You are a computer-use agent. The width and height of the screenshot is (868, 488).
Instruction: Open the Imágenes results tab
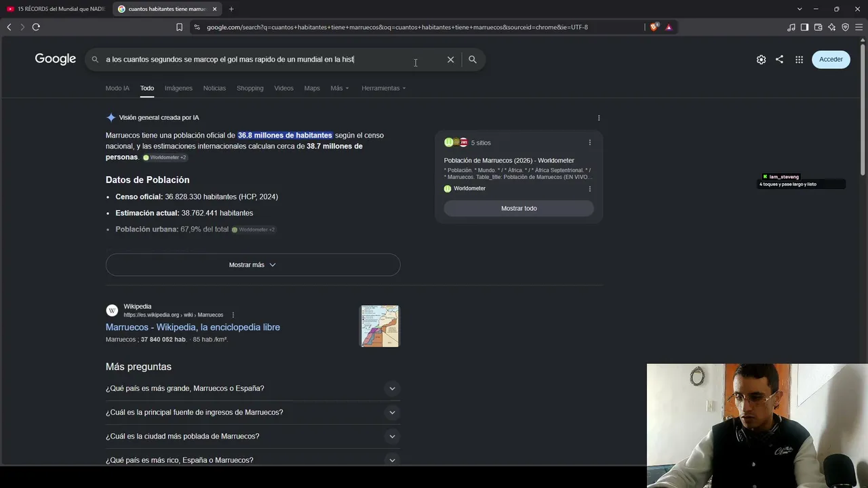[178, 88]
